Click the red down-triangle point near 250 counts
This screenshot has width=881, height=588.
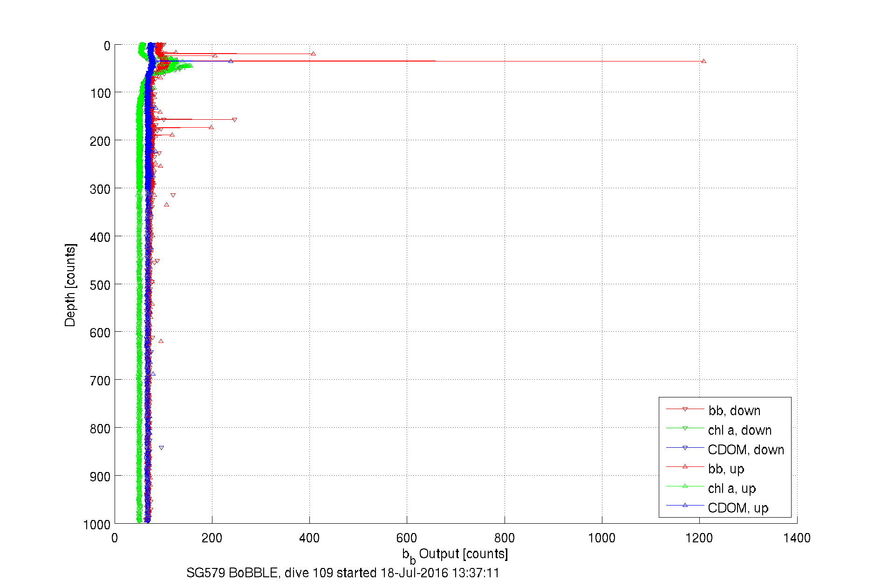click(234, 120)
